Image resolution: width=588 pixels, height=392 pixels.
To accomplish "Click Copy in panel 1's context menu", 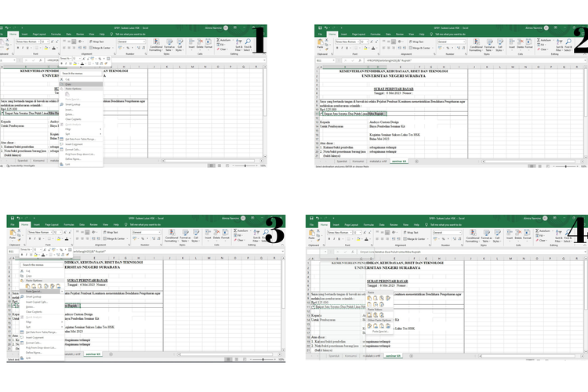I will (x=69, y=84).
